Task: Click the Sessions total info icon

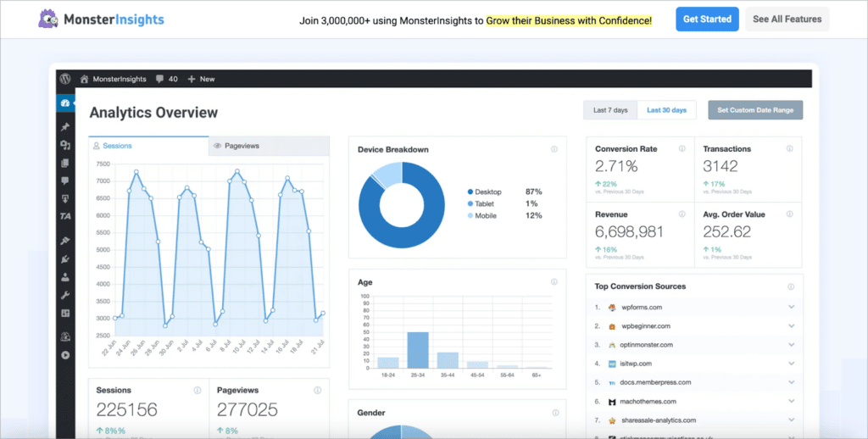Action: [197, 391]
